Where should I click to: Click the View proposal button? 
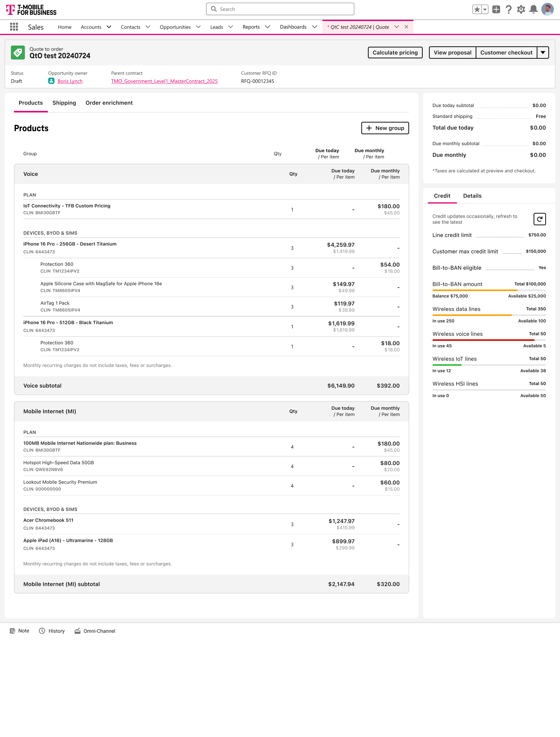pos(452,52)
